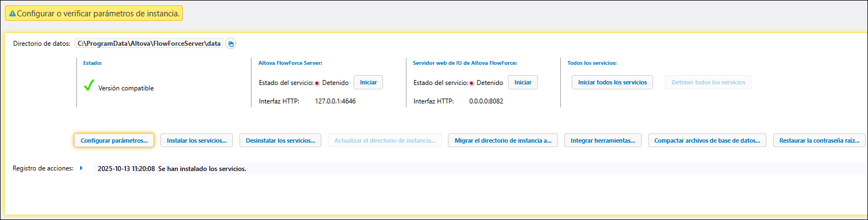Image resolution: width=868 pixels, height=220 pixels.
Task: Click the Registro de acciones label
Action: click(x=43, y=169)
